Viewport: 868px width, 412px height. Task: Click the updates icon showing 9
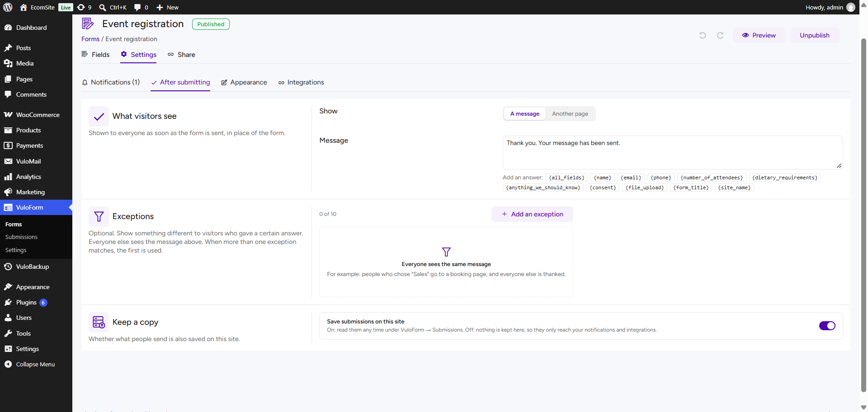(x=81, y=7)
